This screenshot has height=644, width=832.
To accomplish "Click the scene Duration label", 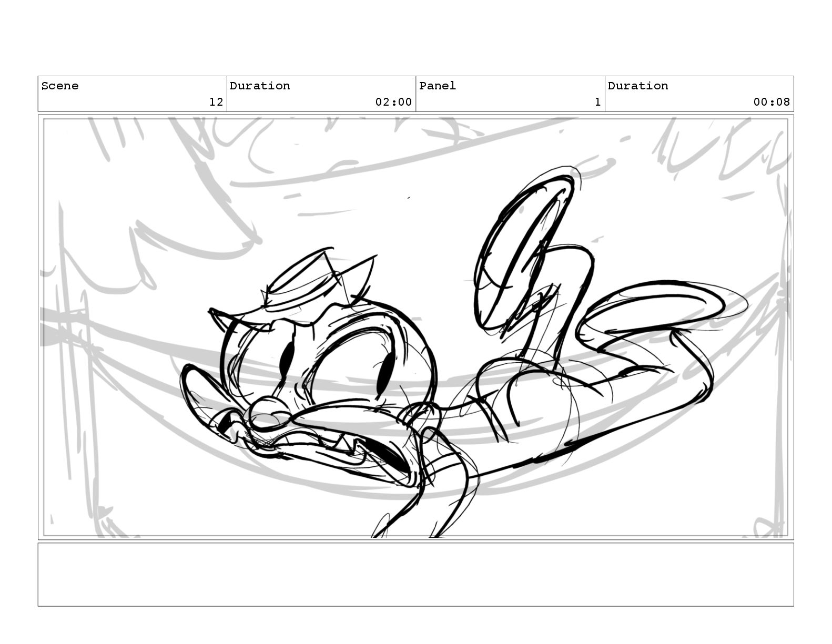I will [x=260, y=86].
